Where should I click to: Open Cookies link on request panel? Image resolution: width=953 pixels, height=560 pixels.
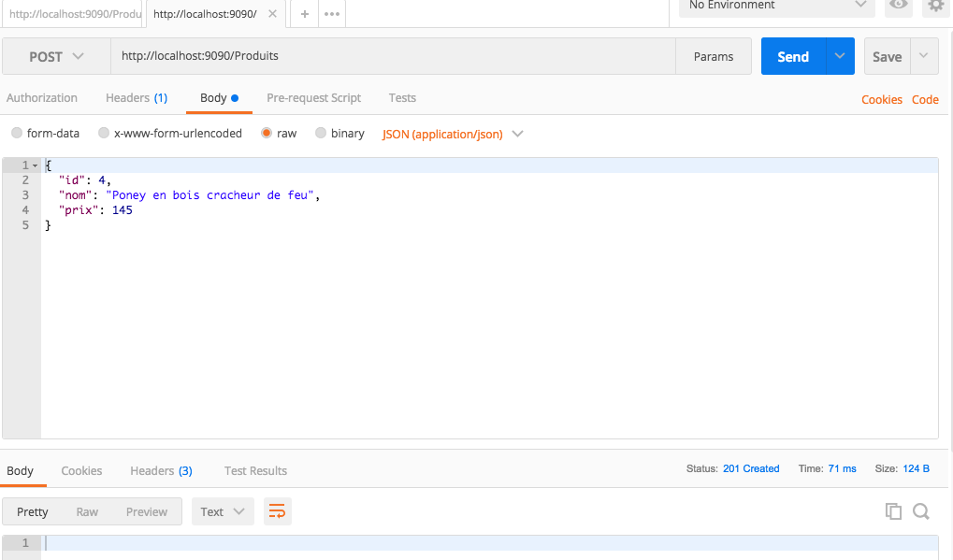pos(881,100)
